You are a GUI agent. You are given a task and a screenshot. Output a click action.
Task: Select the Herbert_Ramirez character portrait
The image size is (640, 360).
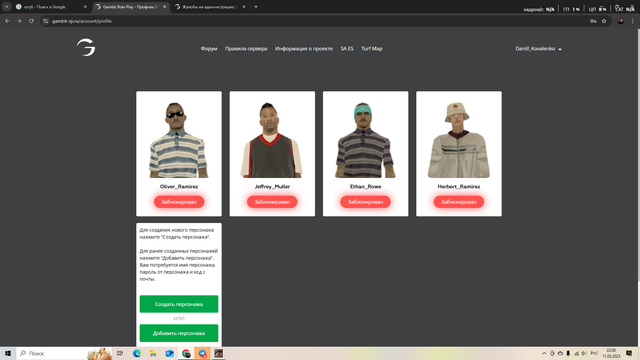click(458, 140)
